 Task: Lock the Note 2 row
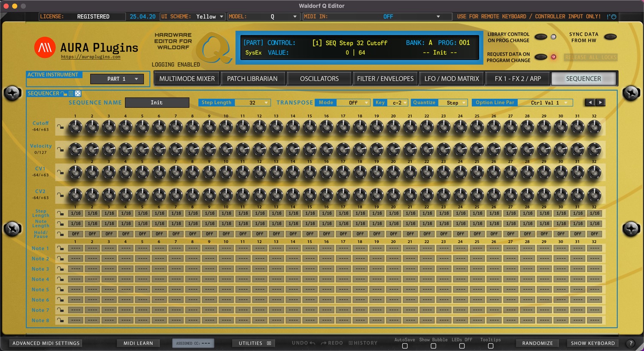click(61, 259)
